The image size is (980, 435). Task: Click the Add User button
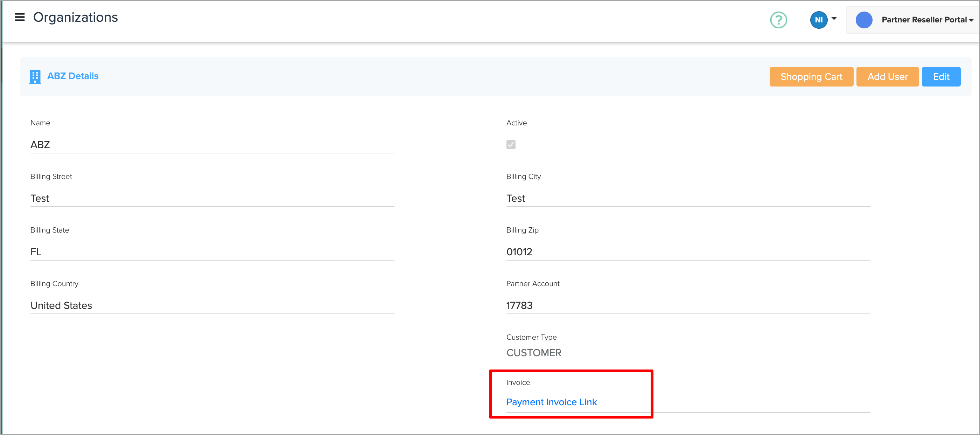(887, 77)
